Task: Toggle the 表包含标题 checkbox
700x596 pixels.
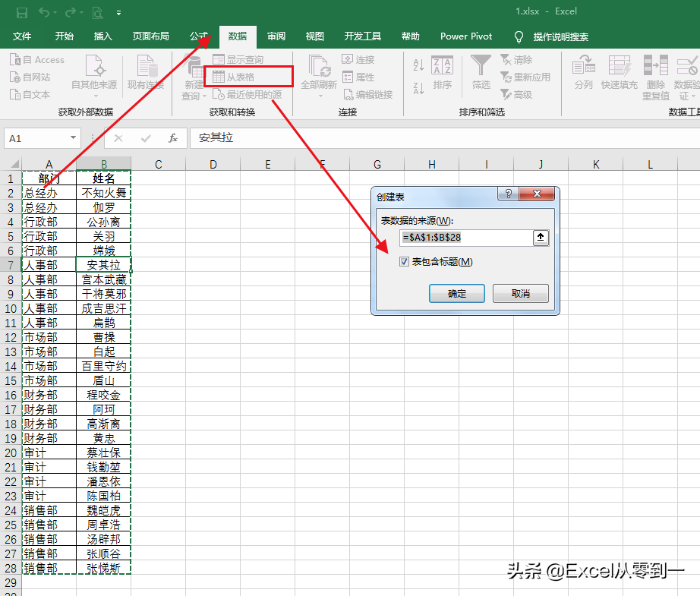Action: (404, 262)
